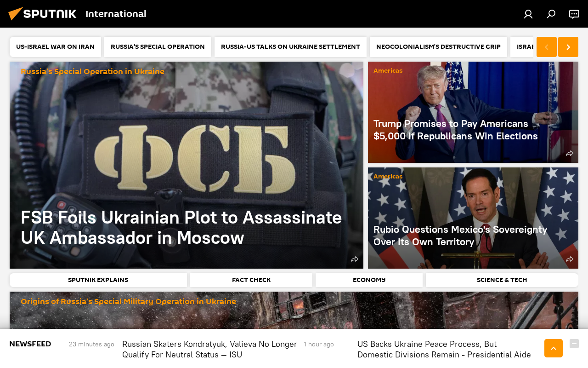Open Russia-US Talks on Ukraine Settlement topic

coord(290,47)
